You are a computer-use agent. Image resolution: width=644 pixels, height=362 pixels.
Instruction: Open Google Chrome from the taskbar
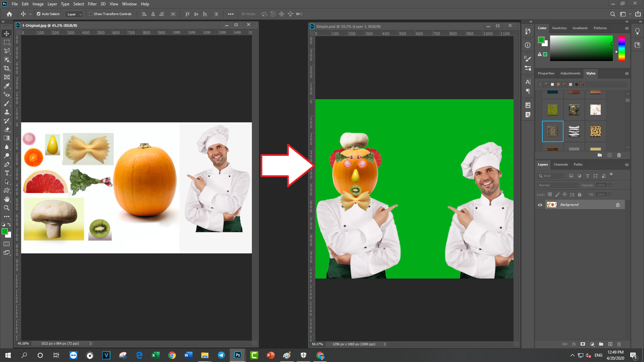pyautogui.click(x=172, y=355)
